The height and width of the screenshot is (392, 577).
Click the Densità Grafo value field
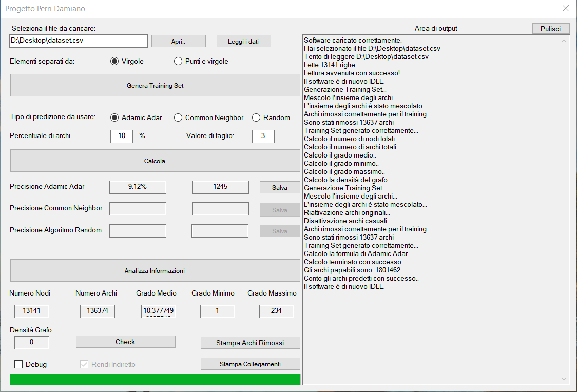pyautogui.click(x=32, y=342)
